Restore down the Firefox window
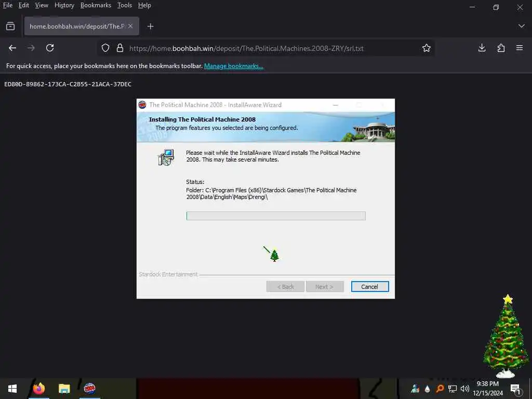The height and width of the screenshot is (399, 532). coord(496,7)
